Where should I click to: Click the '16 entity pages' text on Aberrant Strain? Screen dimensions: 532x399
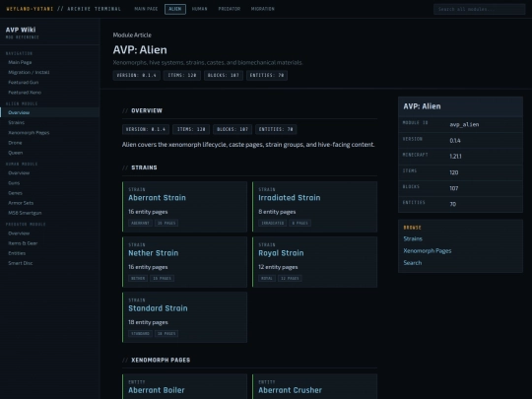148,212
